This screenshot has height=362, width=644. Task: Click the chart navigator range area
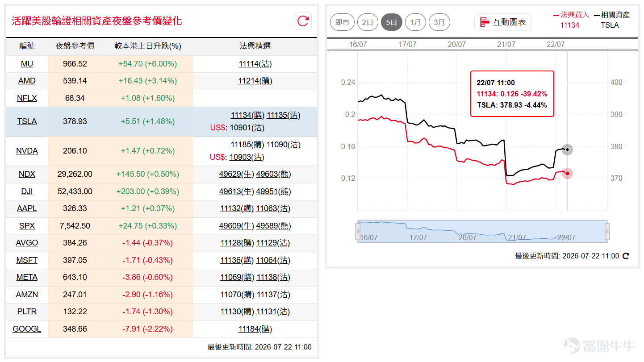tap(482, 231)
